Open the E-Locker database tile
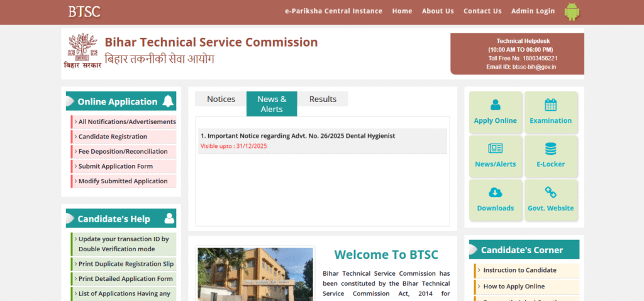Image resolution: width=644 pixels, height=301 pixels. point(550,156)
